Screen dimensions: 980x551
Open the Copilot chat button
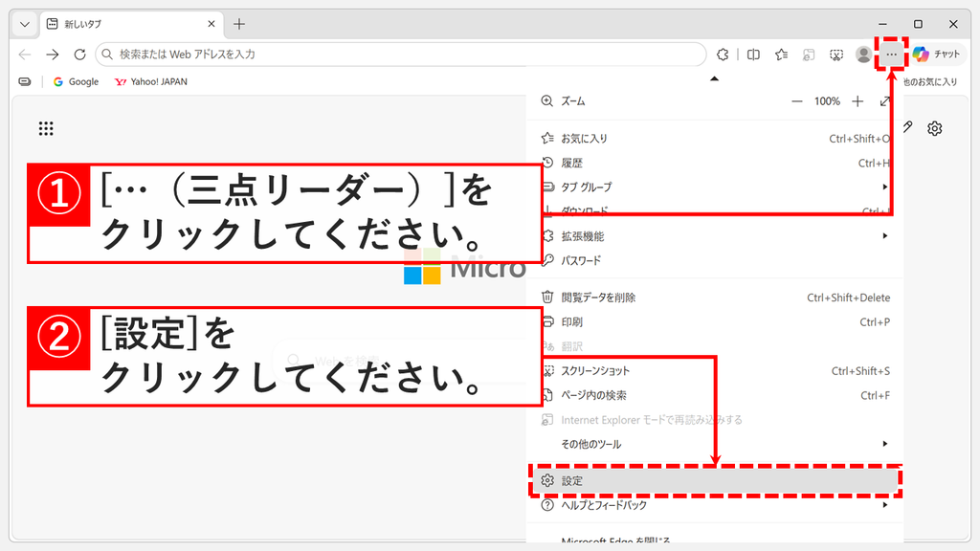(936, 55)
